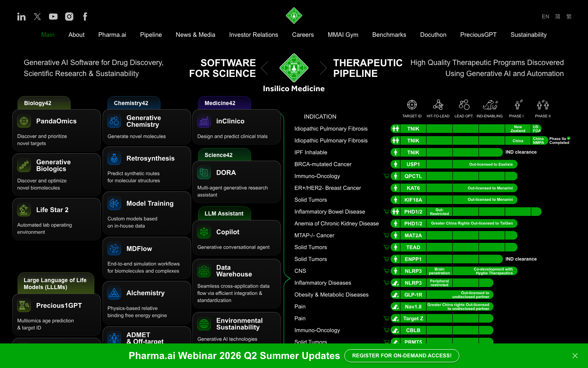The width and height of the screenshot is (588, 368).
Task: Open the Instagram social icon
Action: 69,16
